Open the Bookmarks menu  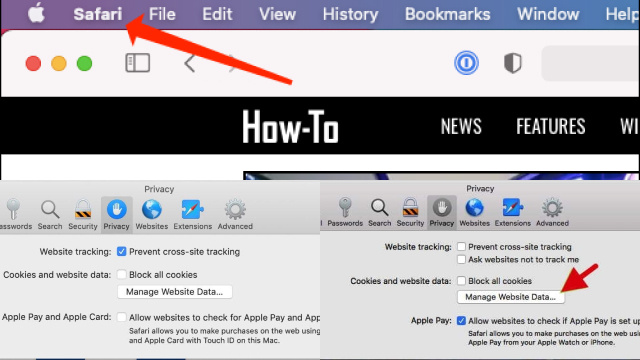pos(447,14)
